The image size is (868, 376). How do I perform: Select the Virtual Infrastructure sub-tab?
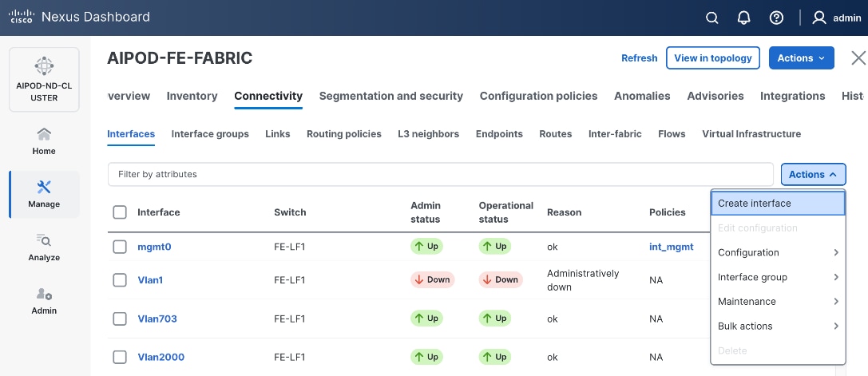coord(751,134)
